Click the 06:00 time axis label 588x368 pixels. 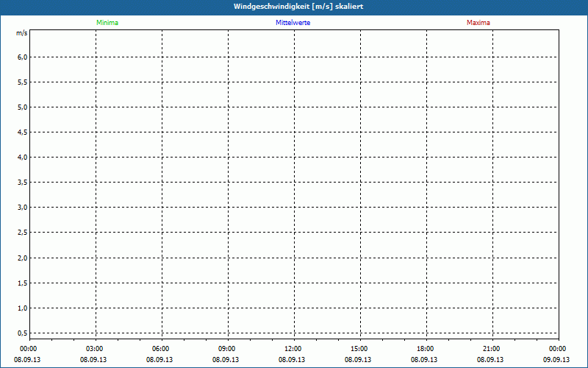(160, 349)
